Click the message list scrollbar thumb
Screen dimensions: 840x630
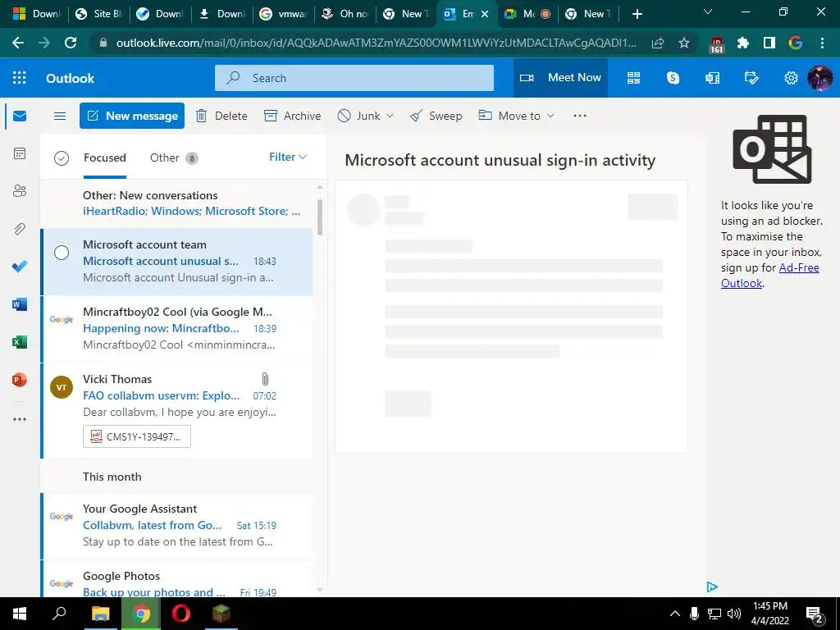(320, 217)
